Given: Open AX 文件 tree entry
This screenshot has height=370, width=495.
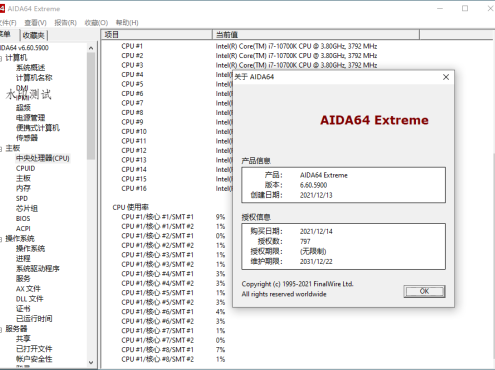Looking at the screenshot, I should [28, 289].
